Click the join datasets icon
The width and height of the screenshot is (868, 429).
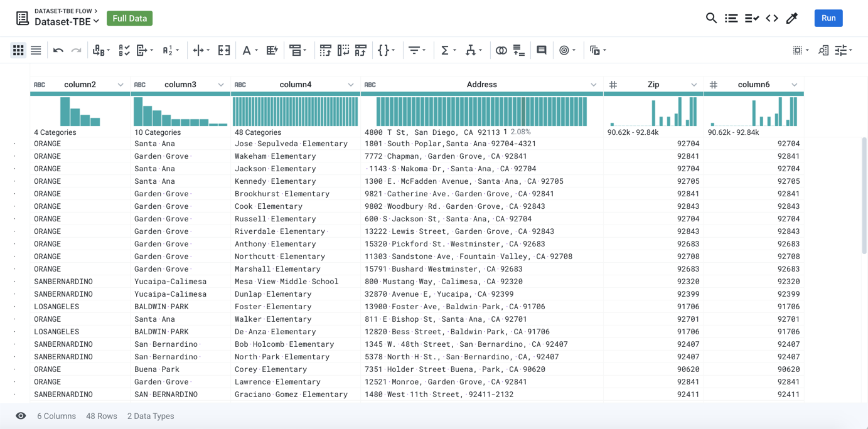point(501,50)
